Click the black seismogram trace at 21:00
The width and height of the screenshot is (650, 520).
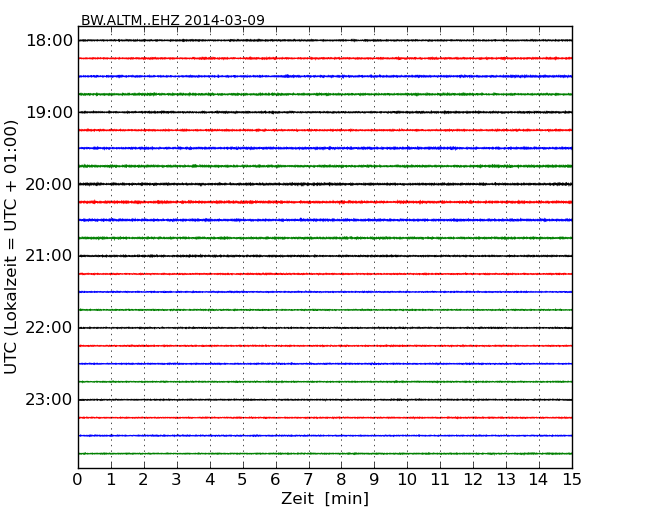[325, 256]
